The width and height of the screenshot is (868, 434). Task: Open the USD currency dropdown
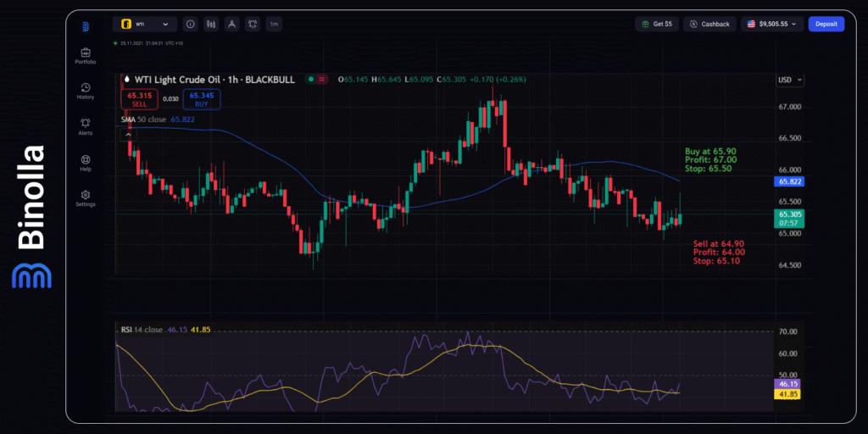[789, 80]
